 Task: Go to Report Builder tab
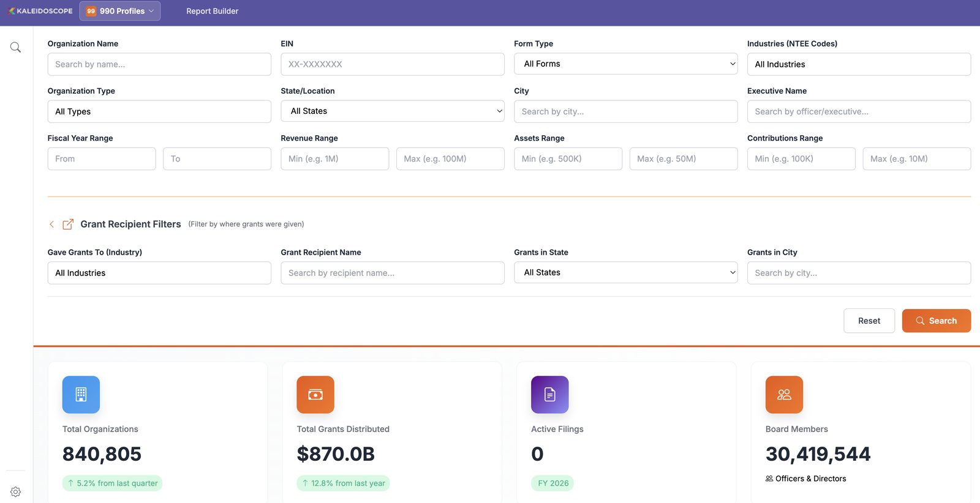point(213,11)
